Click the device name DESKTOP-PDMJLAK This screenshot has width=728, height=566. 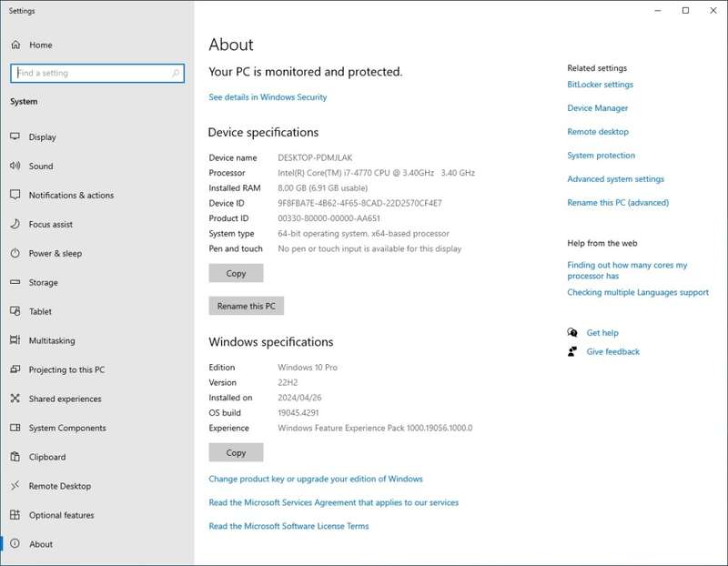pyautogui.click(x=315, y=157)
